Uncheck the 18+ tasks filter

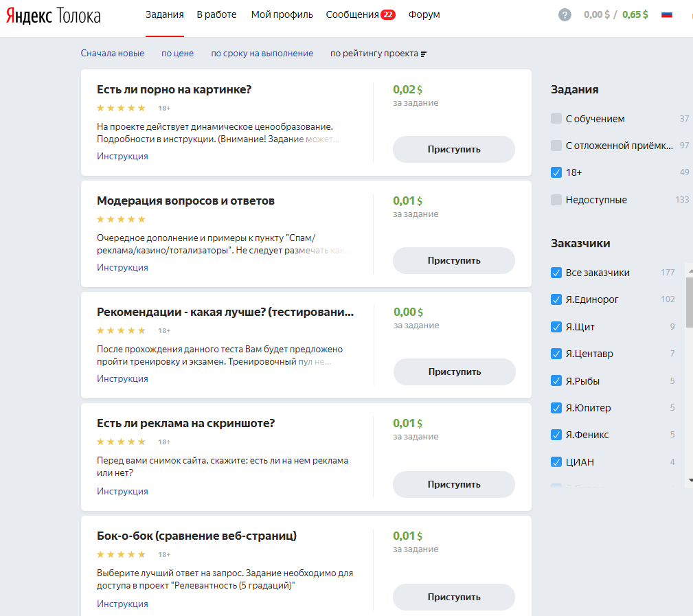click(x=556, y=172)
